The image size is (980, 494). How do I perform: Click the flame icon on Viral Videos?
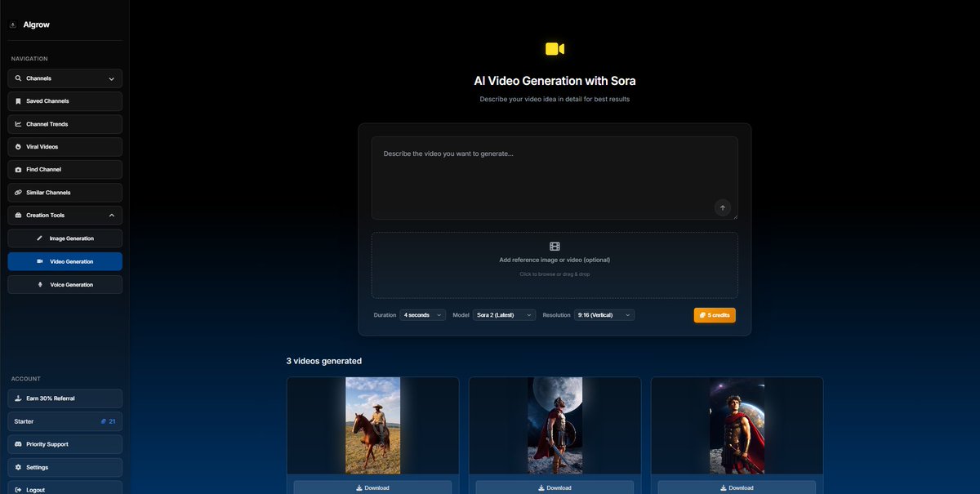18,147
